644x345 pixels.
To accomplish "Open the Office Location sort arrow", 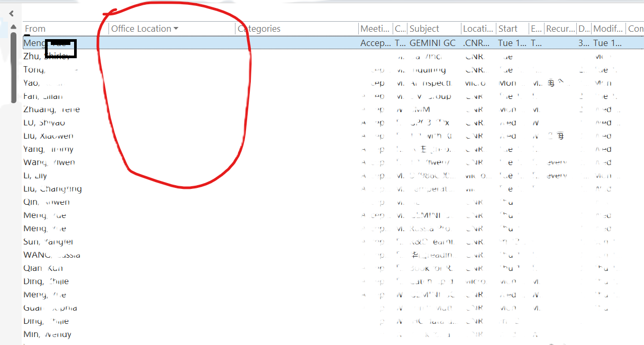I will 176,29.
